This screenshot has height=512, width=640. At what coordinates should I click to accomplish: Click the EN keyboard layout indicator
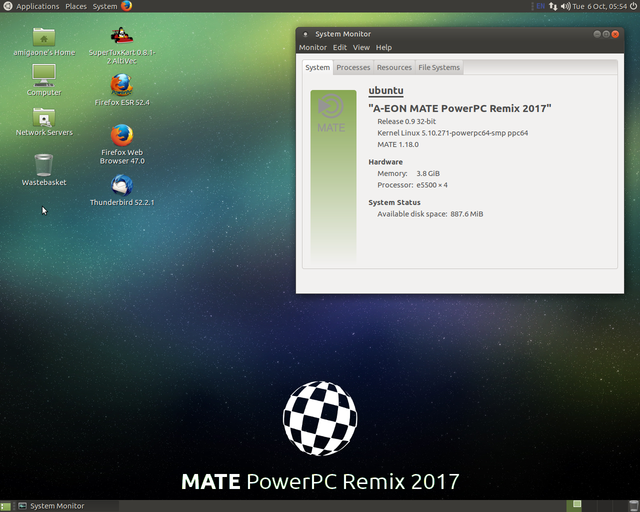pos(540,6)
